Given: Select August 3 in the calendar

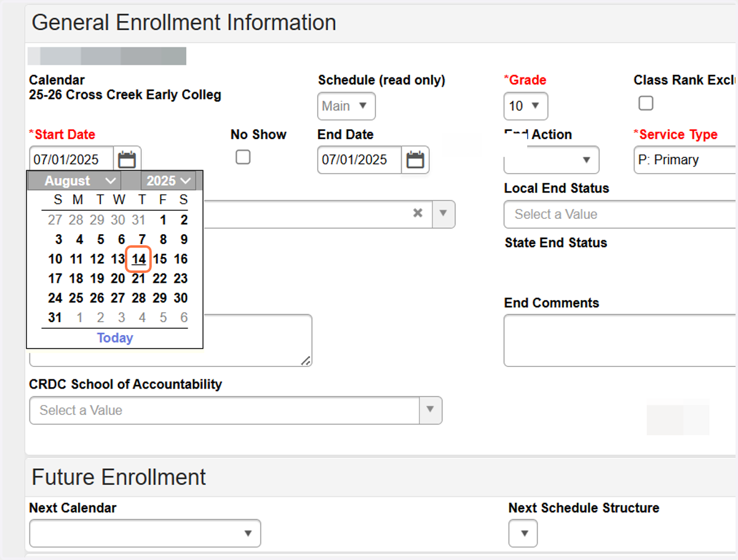Looking at the screenshot, I should coord(58,240).
